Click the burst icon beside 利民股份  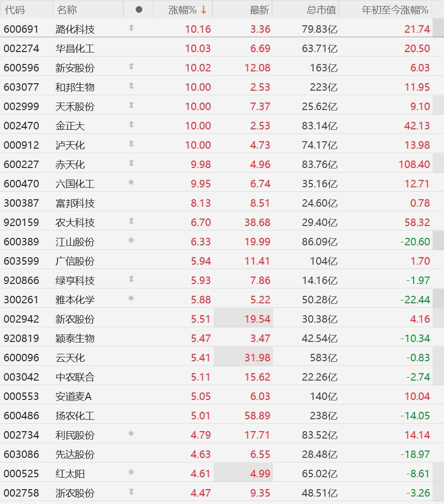pyautogui.click(x=131, y=434)
